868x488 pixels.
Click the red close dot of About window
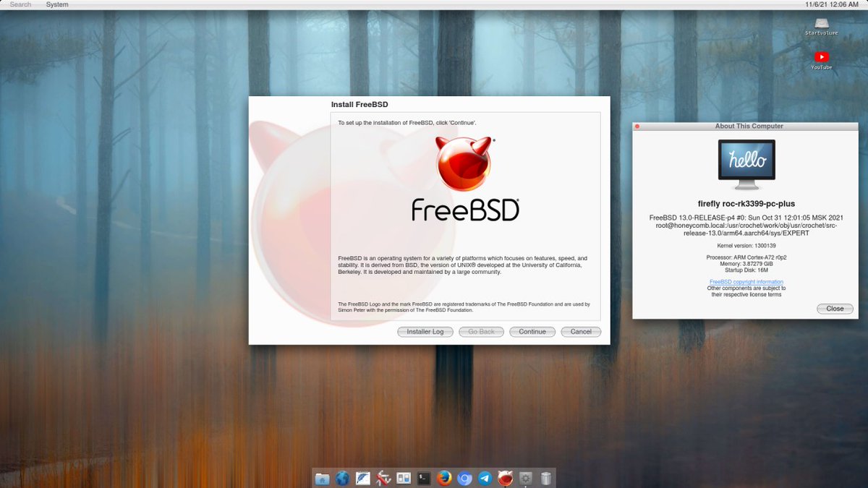point(637,126)
